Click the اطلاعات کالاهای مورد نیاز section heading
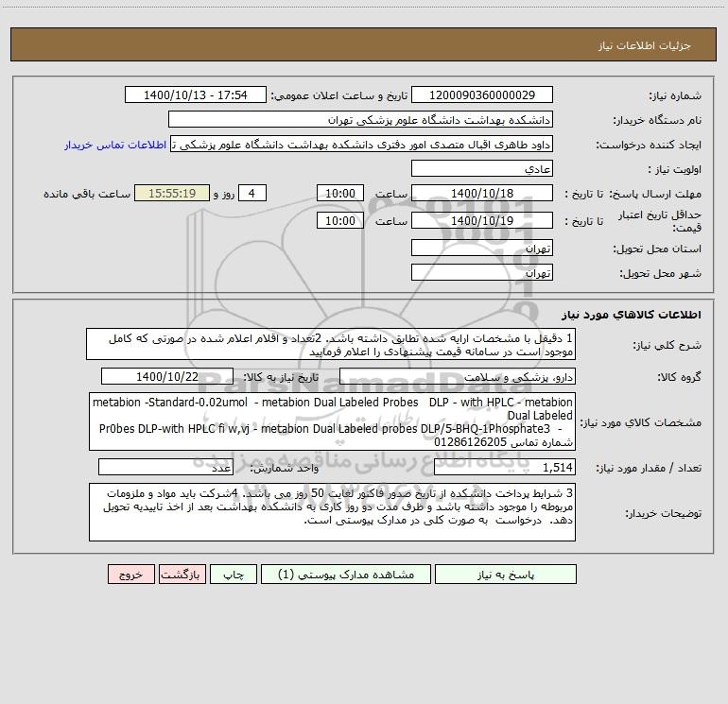The width and height of the screenshot is (728, 704). point(632,315)
